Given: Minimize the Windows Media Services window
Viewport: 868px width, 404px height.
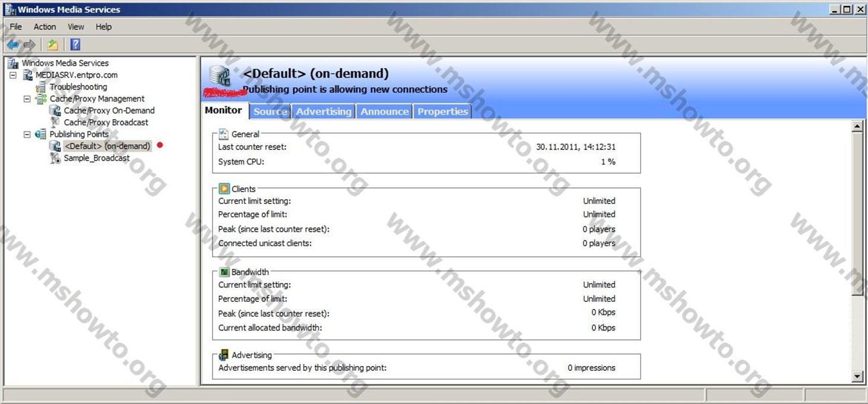Looking at the screenshot, I should pyautogui.click(x=835, y=9).
